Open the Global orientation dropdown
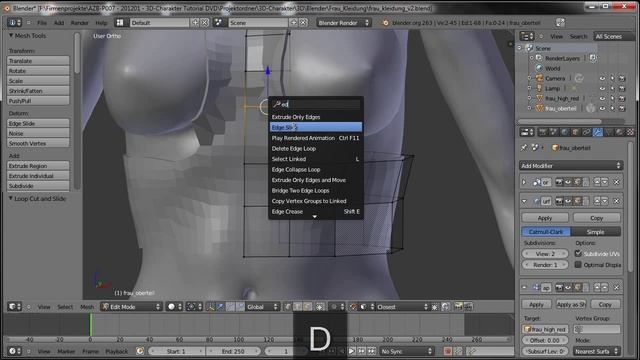640x360 pixels. coord(262,307)
